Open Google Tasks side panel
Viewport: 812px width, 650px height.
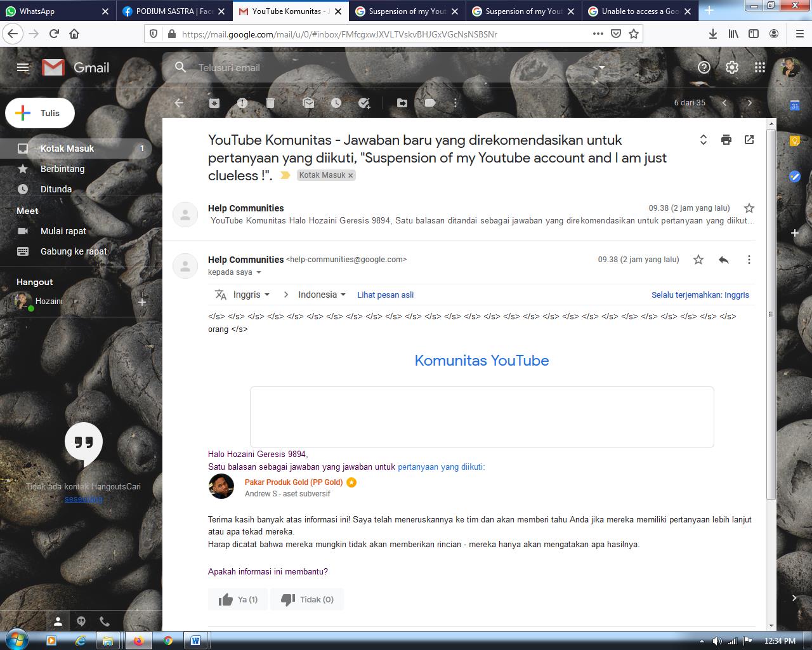[794, 176]
